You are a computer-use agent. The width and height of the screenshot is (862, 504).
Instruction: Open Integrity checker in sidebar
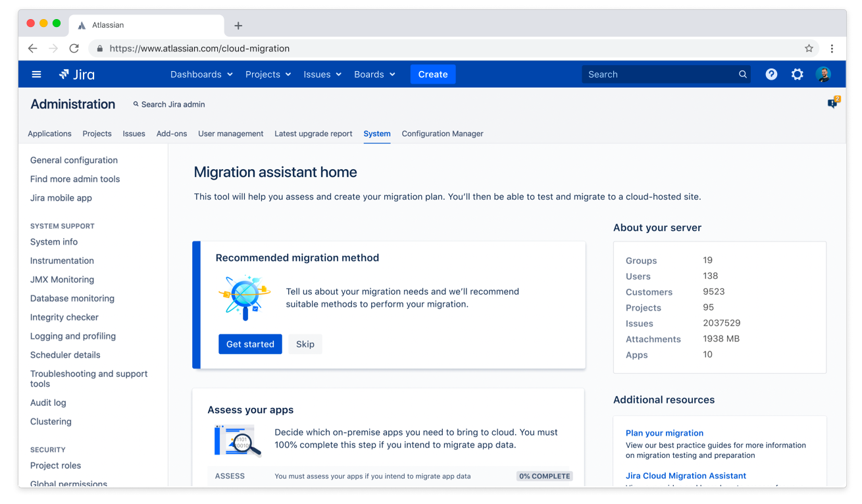[64, 317]
